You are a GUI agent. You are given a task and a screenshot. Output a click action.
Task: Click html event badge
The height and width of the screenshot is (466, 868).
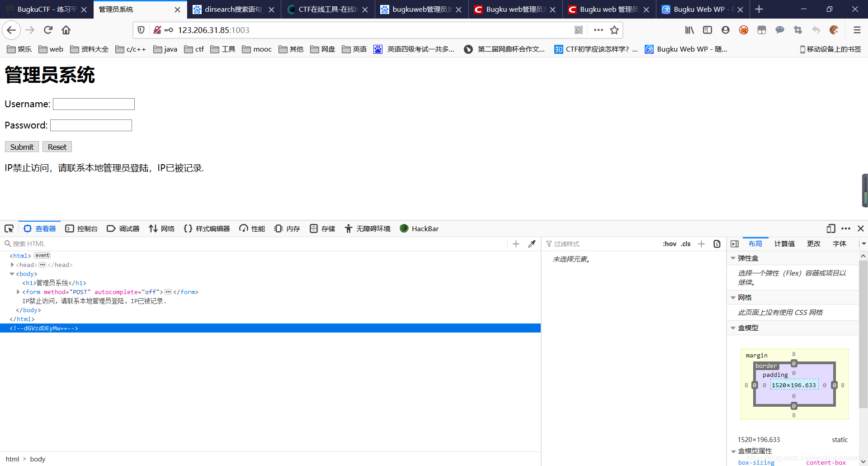coord(42,256)
